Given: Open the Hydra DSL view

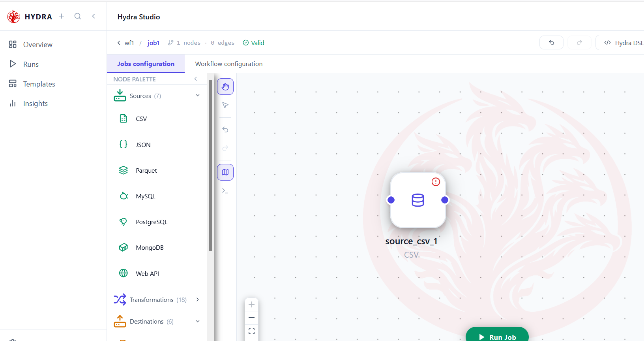Looking at the screenshot, I should (x=620, y=43).
